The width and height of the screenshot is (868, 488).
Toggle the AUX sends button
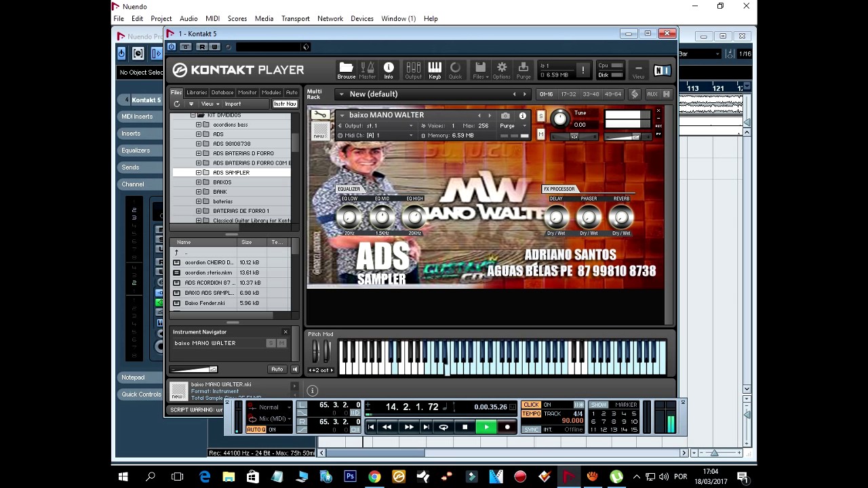[652, 94]
